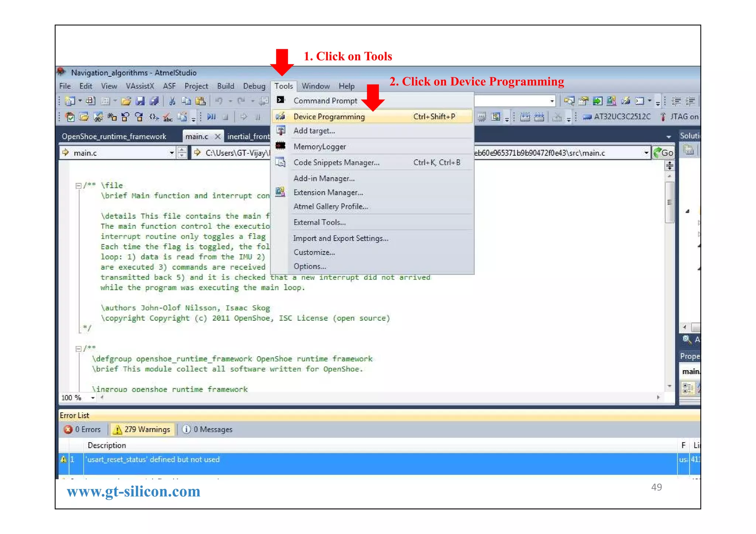
Task: Collapse the \file comment block
Action: coord(78,186)
